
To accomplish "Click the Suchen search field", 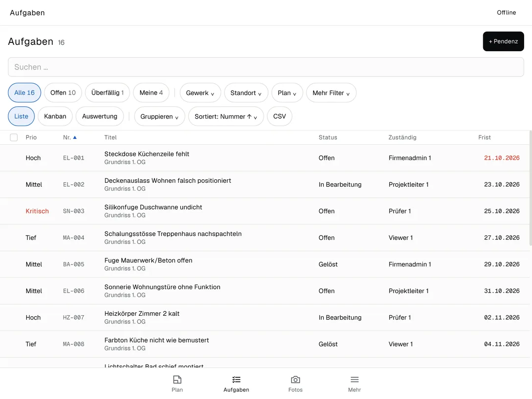I will click(266, 67).
